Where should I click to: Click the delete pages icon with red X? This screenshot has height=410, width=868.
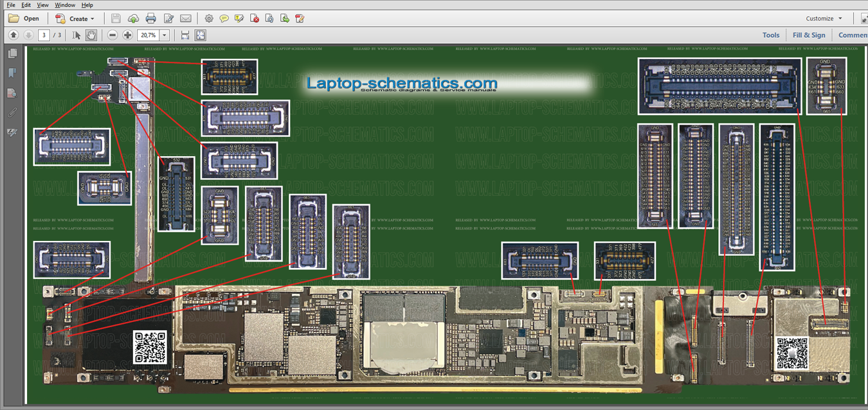[x=255, y=19]
